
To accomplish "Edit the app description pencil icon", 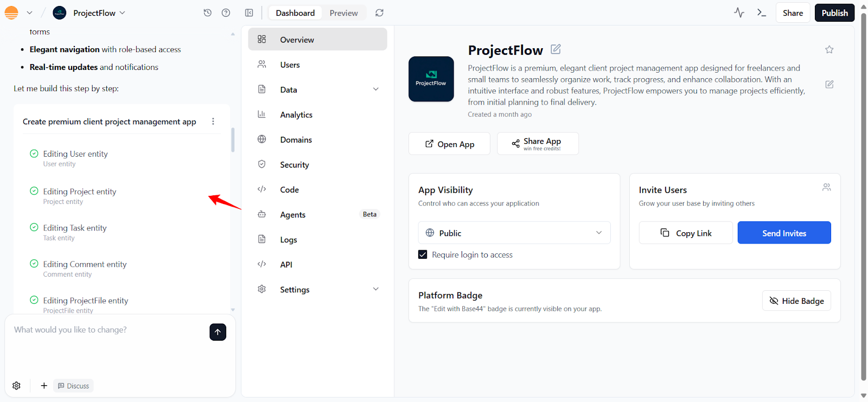I will pyautogui.click(x=829, y=84).
